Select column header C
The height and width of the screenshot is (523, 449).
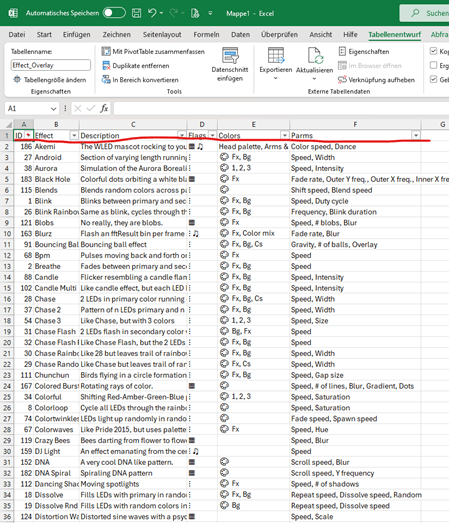point(133,124)
